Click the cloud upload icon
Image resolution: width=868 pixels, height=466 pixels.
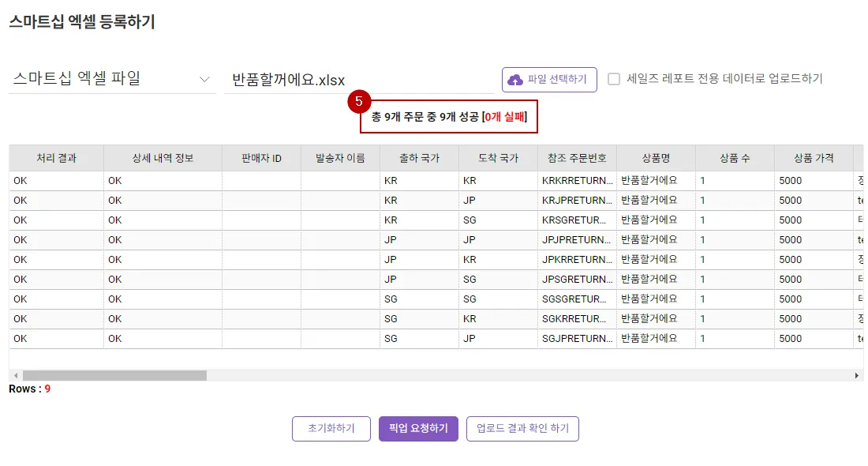[x=514, y=80]
